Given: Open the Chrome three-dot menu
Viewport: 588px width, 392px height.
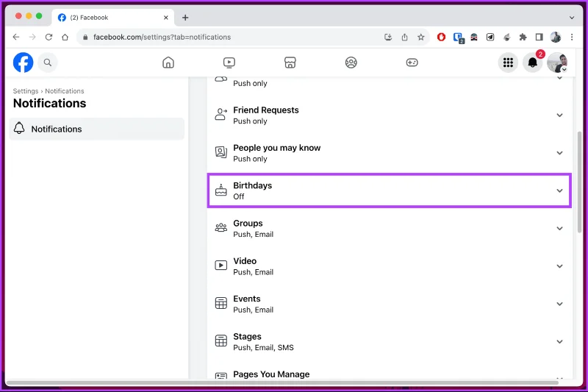Looking at the screenshot, I should pyautogui.click(x=572, y=37).
